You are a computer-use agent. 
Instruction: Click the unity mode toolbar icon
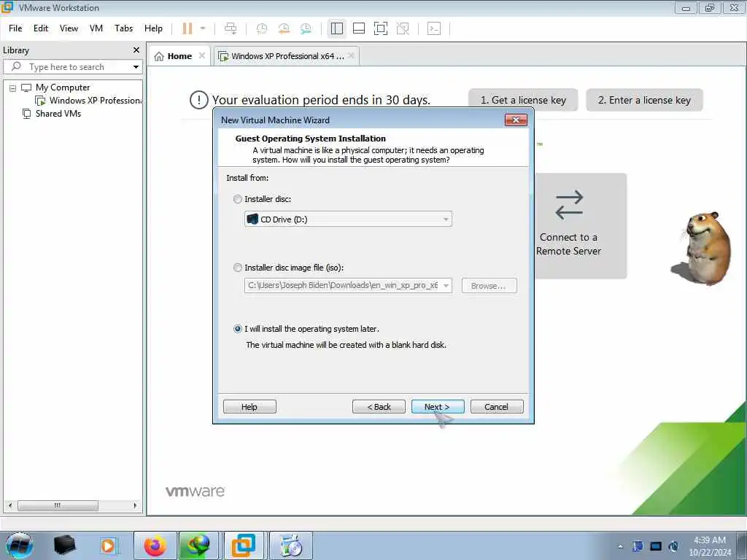pyautogui.click(x=403, y=28)
